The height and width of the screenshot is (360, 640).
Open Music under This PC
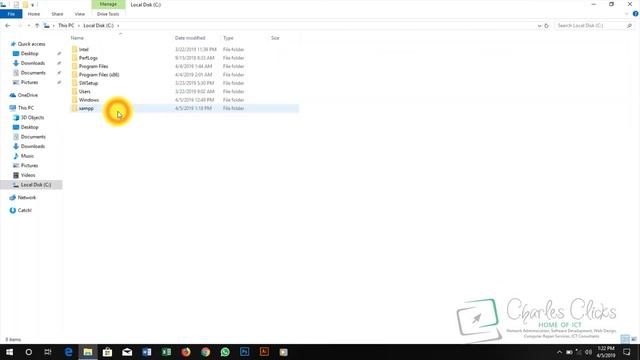(x=27, y=156)
